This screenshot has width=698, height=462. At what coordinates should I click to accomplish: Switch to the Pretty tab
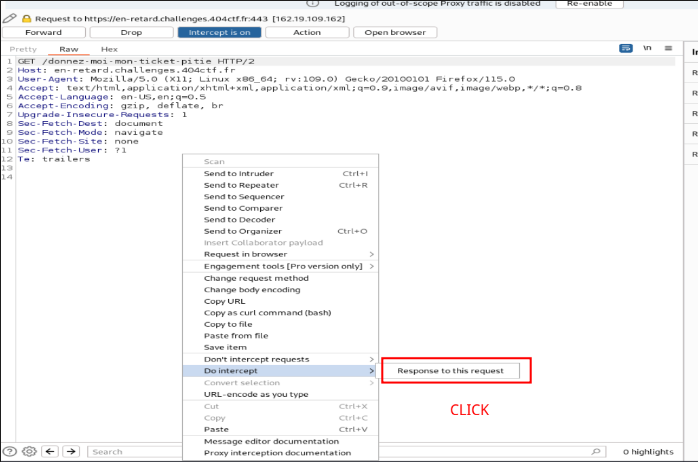pyautogui.click(x=23, y=49)
